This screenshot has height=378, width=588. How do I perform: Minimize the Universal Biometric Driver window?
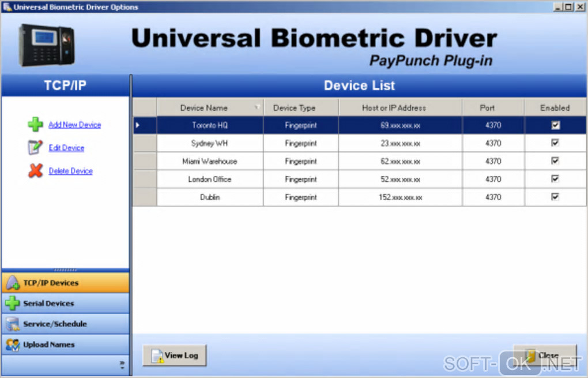[x=558, y=7]
